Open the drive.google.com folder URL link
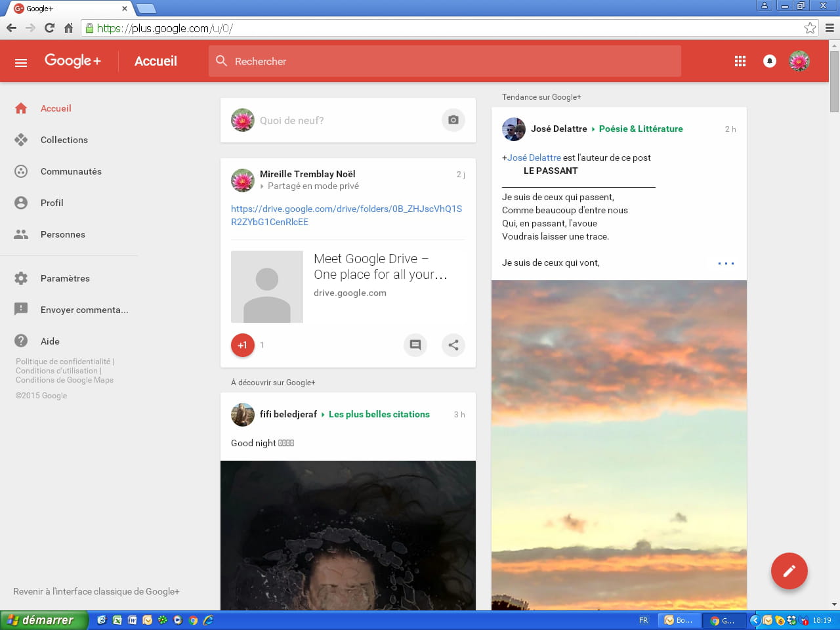 click(x=346, y=215)
